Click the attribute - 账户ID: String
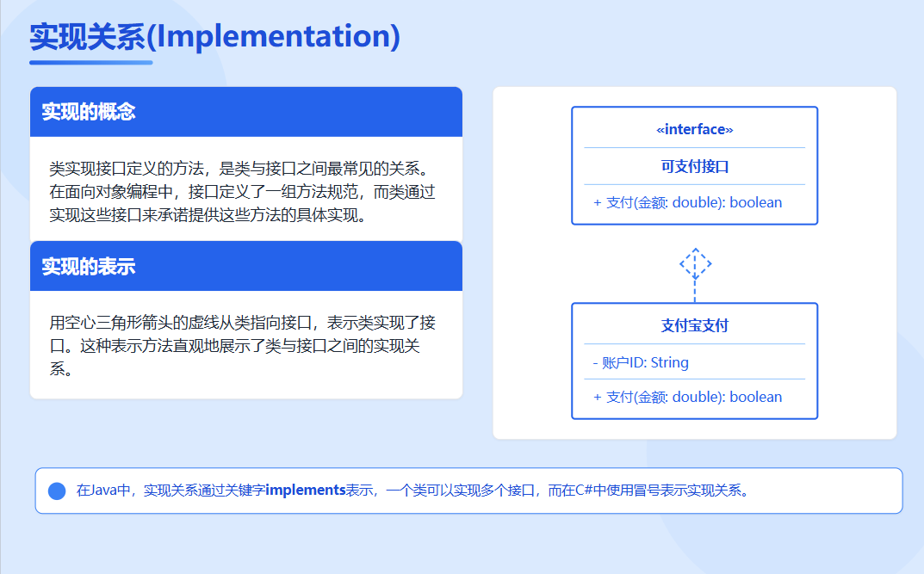924x574 pixels. tap(641, 362)
